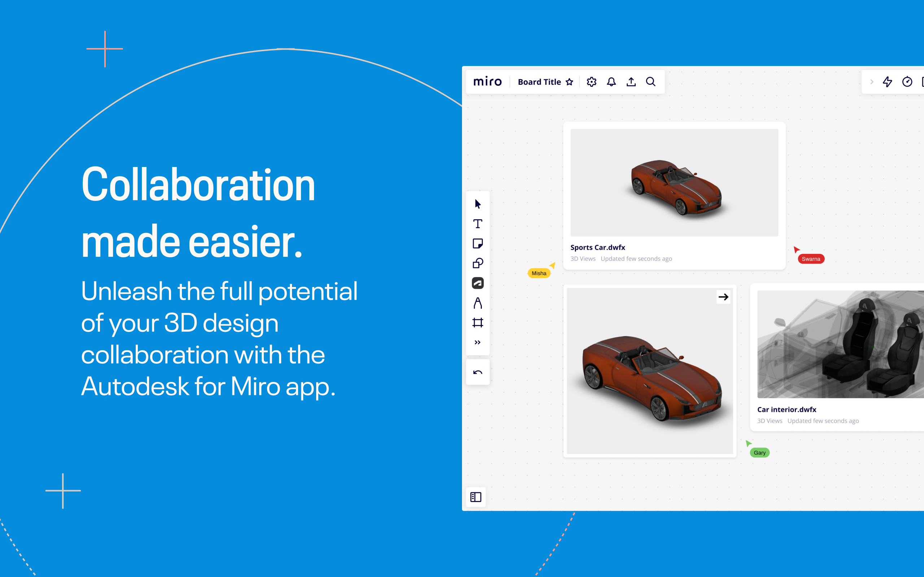Open board settings gear icon
Viewport: 924px width, 577px height.
(592, 82)
